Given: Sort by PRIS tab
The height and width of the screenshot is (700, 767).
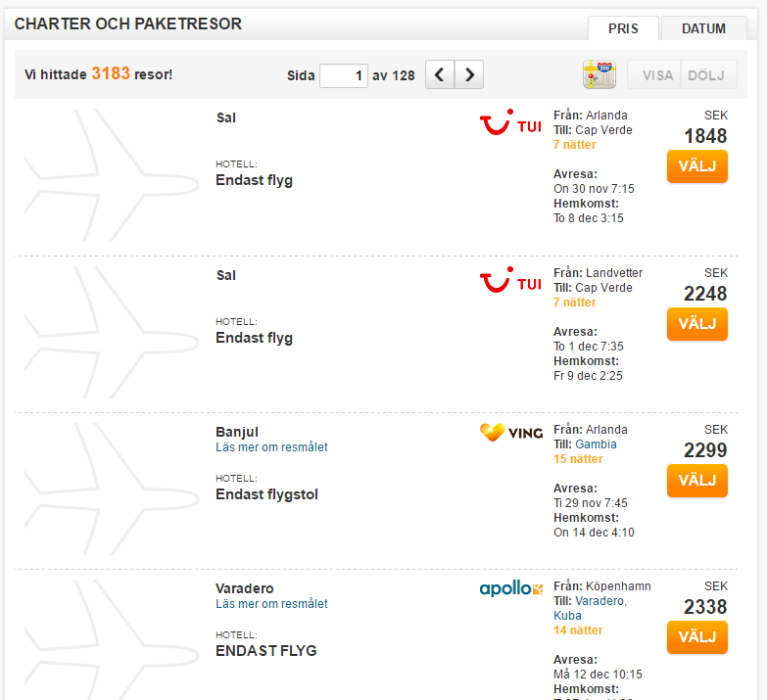Looking at the screenshot, I should coord(623,28).
